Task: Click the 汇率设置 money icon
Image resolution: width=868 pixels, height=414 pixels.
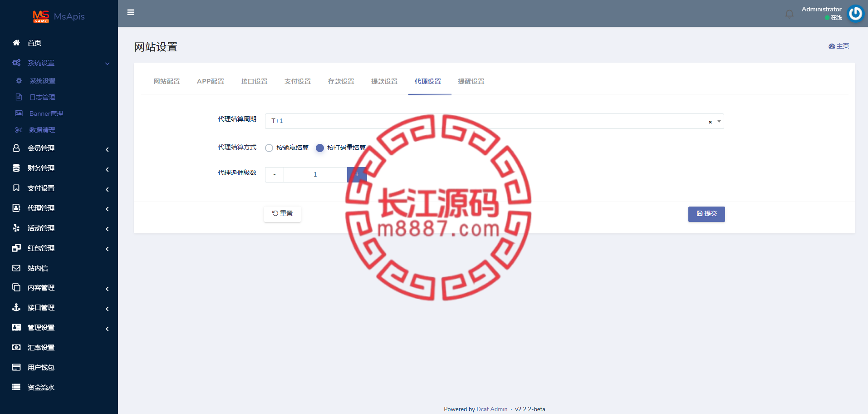Action: 16,347
